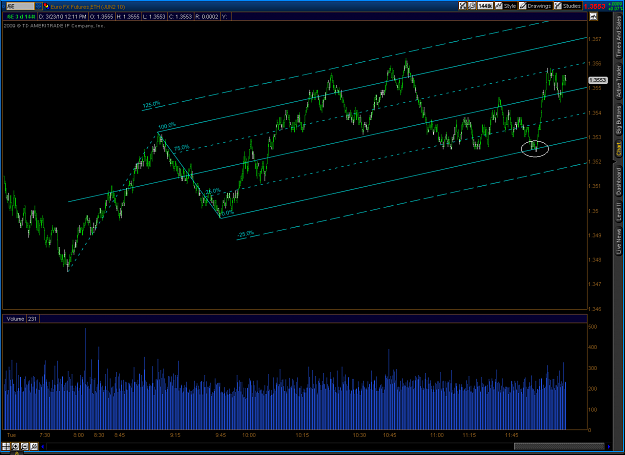
Task: Click the 75.0% channel level label
Action: coord(182,147)
